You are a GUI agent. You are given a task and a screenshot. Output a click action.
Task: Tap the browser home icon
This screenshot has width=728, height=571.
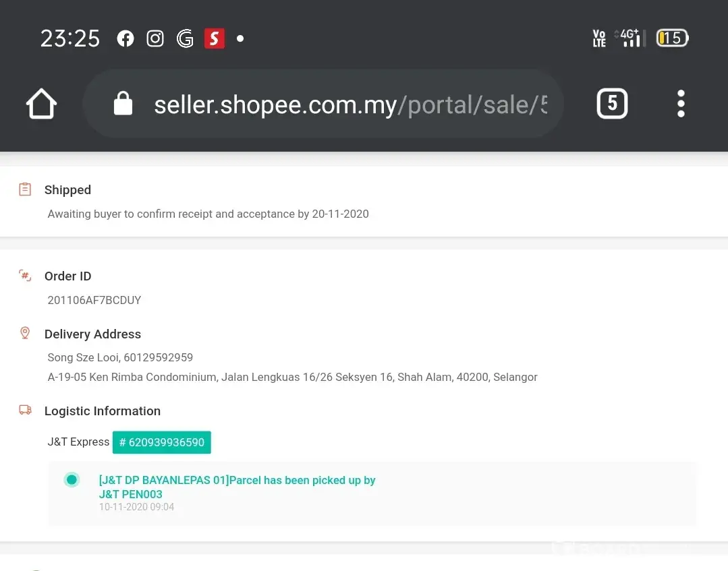point(41,104)
